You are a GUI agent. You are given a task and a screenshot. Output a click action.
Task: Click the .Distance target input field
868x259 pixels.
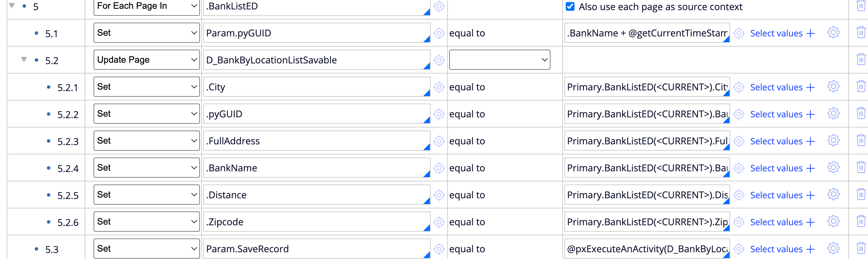tap(317, 195)
